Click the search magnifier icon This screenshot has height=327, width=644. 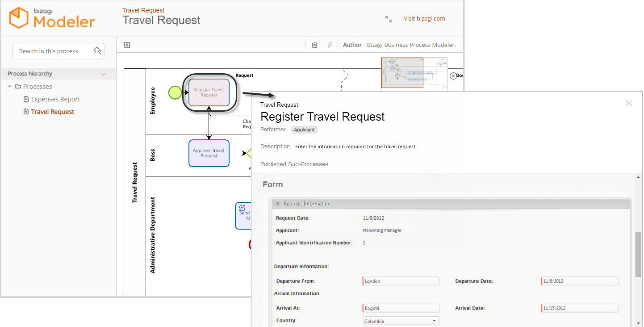pyautogui.click(x=98, y=51)
